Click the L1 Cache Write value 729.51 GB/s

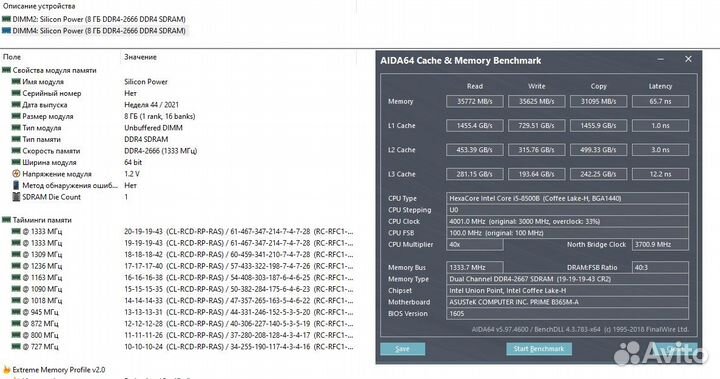click(536, 125)
